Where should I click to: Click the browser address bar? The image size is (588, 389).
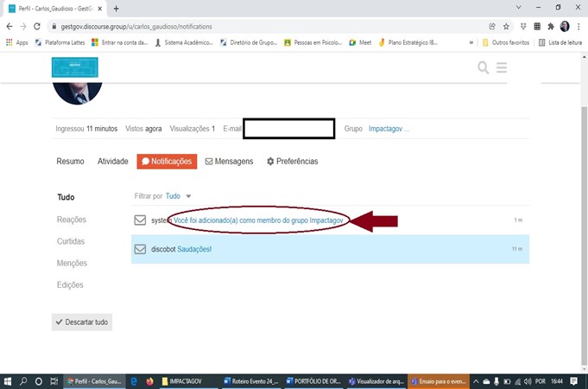pyautogui.click(x=259, y=26)
